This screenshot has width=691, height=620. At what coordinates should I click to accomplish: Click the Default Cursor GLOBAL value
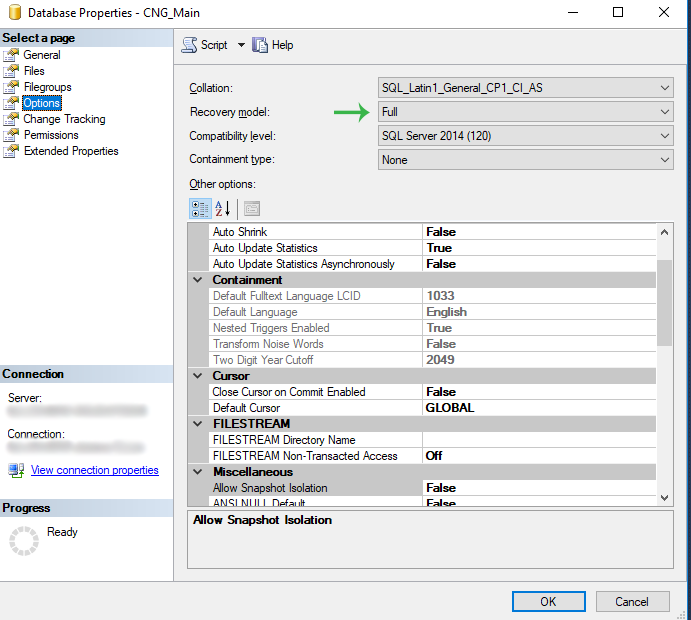(450, 408)
